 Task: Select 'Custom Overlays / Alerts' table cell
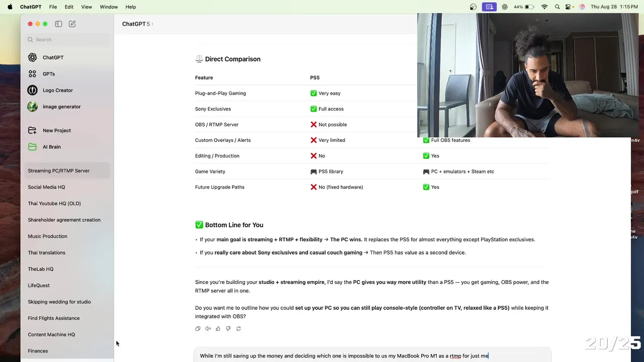tap(223, 140)
